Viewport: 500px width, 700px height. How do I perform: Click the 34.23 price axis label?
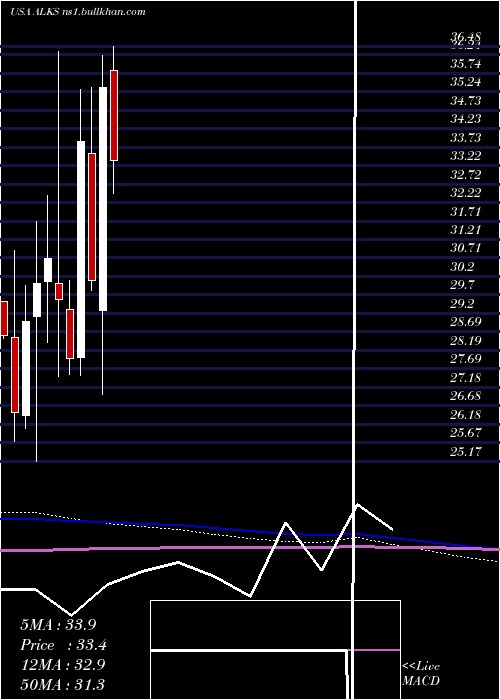coord(466,119)
